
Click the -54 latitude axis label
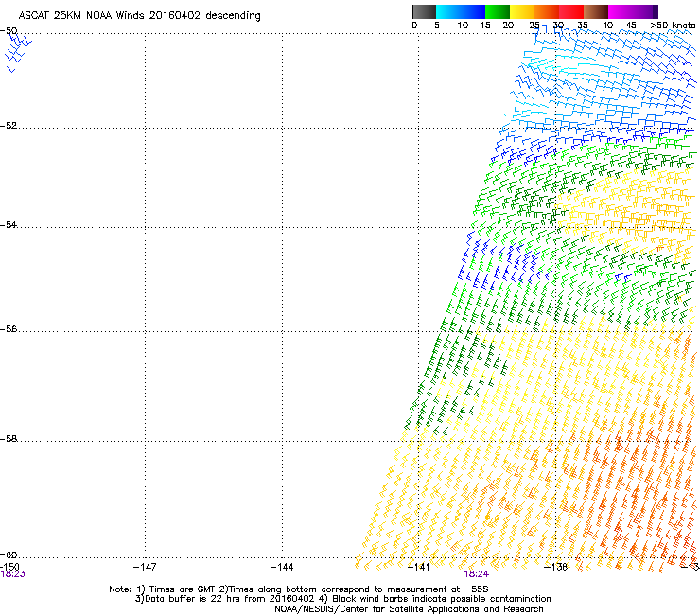click(x=9, y=224)
